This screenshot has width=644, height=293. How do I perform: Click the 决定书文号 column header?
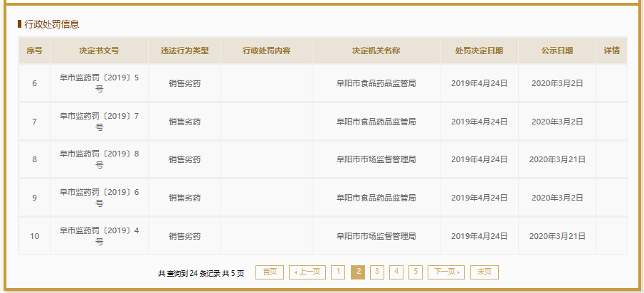pos(99,51)
